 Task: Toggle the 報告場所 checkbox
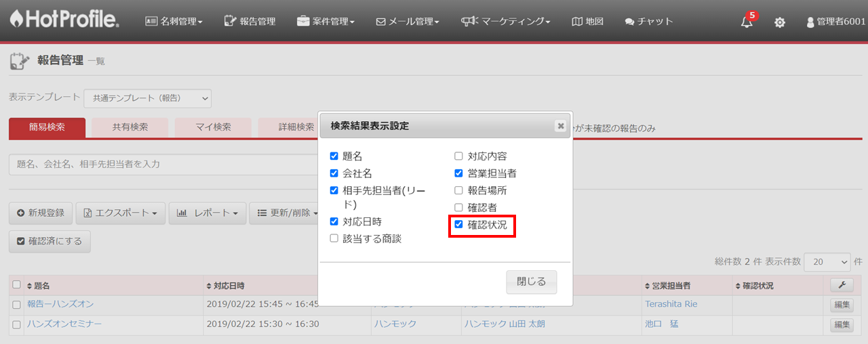[459, 190]
